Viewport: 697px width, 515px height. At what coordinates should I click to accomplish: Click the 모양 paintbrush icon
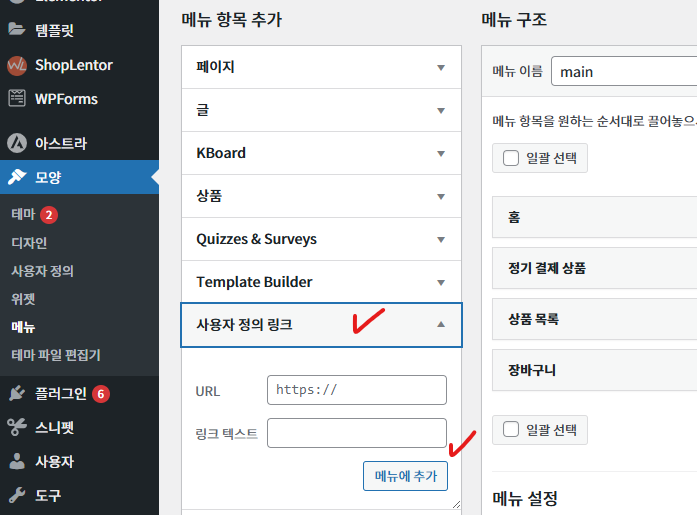17,177
